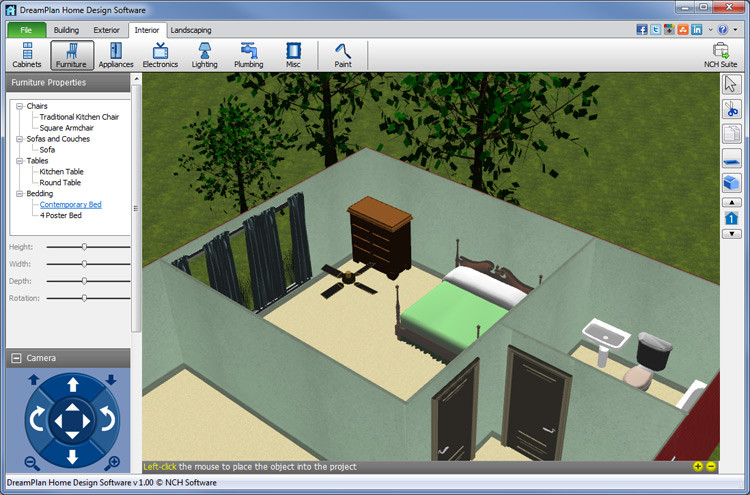Open the Electronics category
Viewport: 750px width, 495px height.
pyautogui.click(x=160, y=55)
